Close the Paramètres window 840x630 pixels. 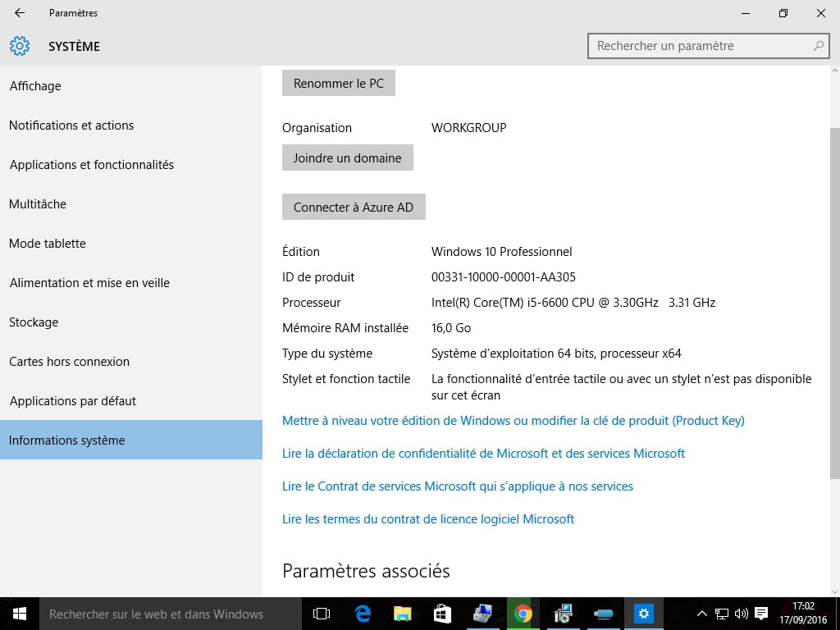(x=820, y=13)
